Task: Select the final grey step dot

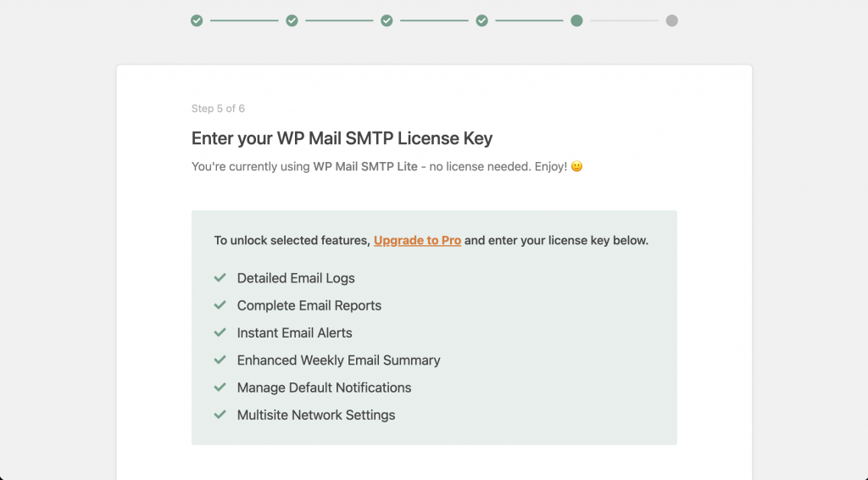Action: 671,20
